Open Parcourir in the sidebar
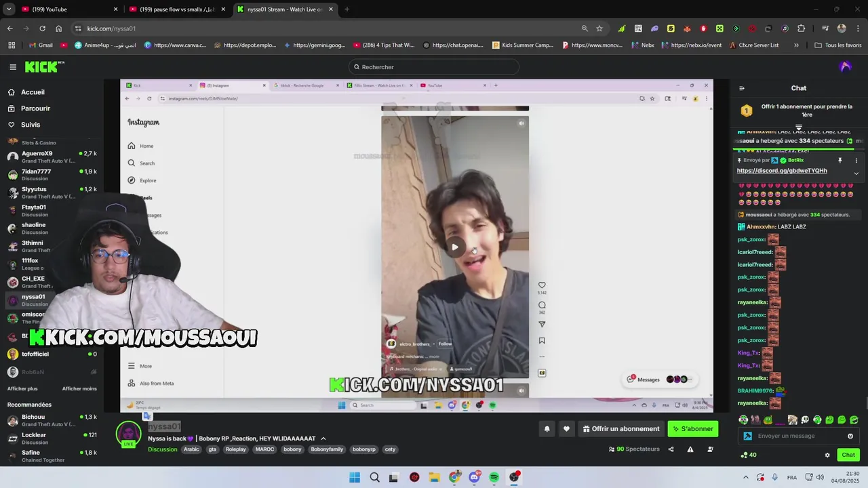Viewport: 868px width, 488px height. (35, 108)
